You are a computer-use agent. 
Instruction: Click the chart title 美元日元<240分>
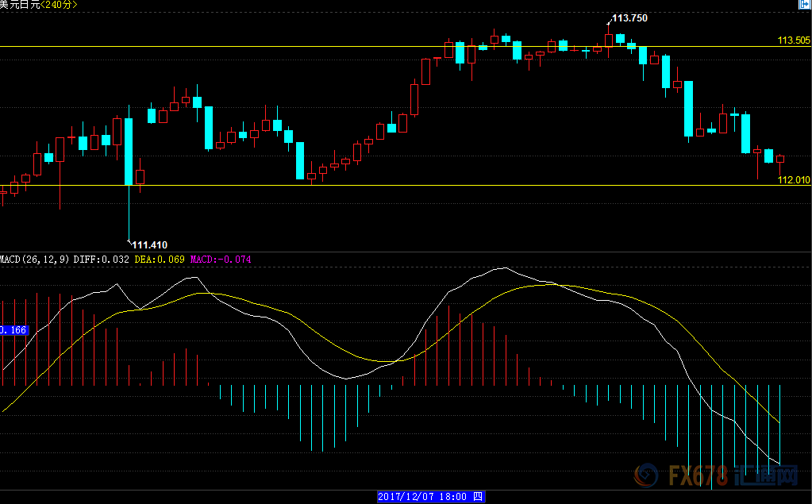[39, 5]
